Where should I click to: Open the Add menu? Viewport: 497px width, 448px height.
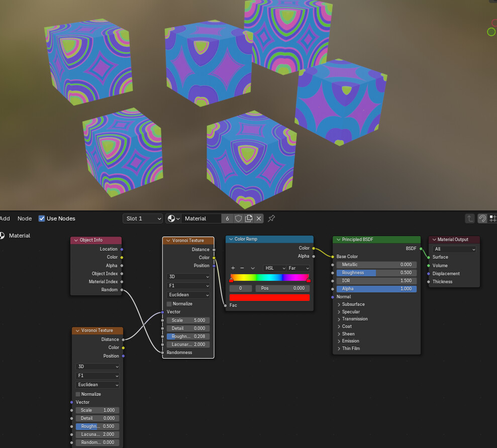5,218
